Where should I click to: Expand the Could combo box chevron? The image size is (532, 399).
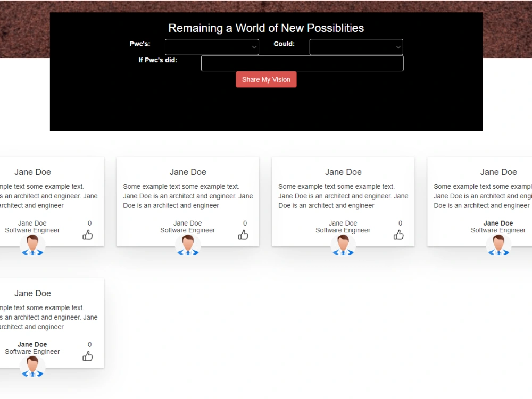pos(398,47)
